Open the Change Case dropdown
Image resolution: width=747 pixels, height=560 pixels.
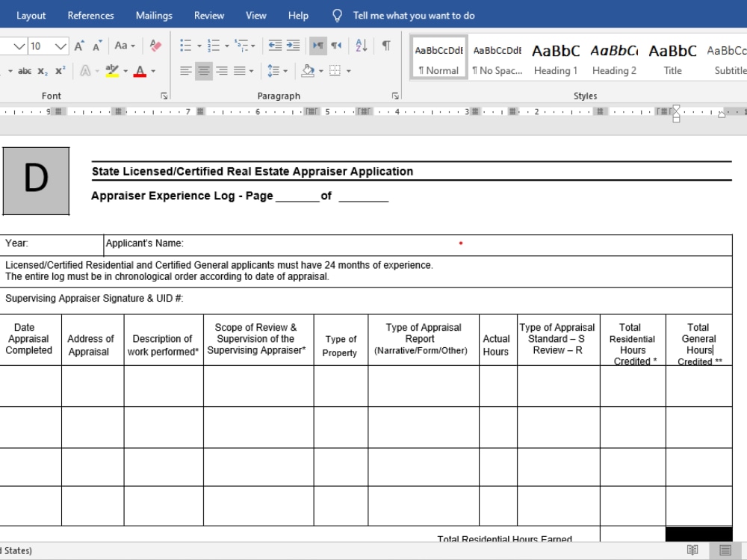(x=124, y=45)
